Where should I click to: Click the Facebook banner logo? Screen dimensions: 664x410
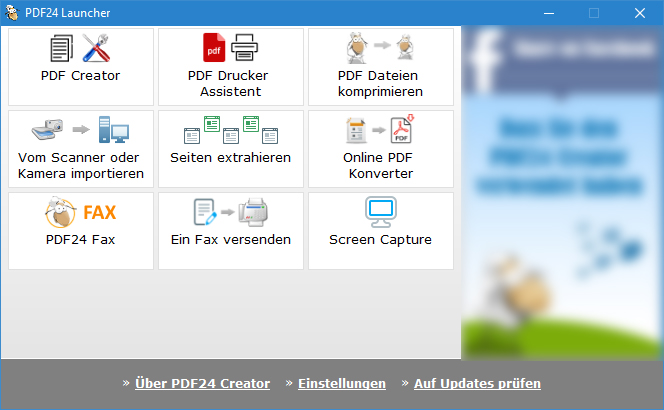[x=484, y=50]
